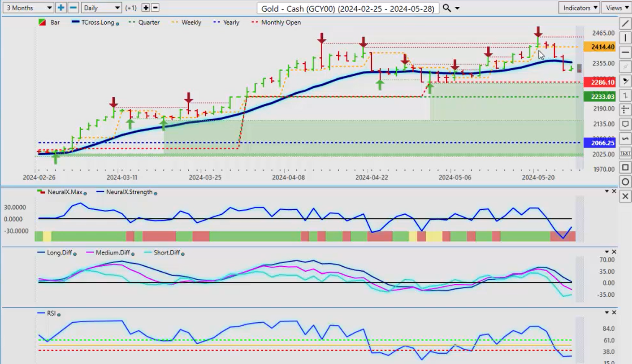Viewport: 632px width, 364px height.
Task: Select the rectangle drawing tool
Action: (x=625, y=168)
